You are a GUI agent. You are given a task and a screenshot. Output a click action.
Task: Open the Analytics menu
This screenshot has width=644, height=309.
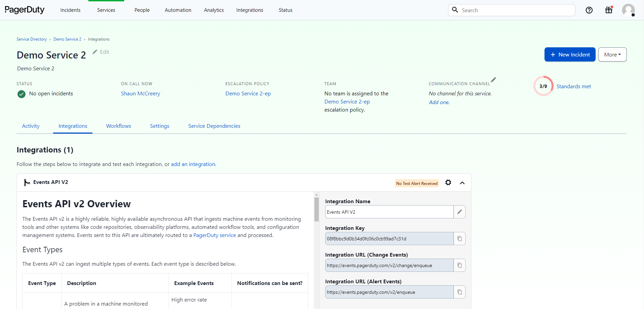coord(214,10)
